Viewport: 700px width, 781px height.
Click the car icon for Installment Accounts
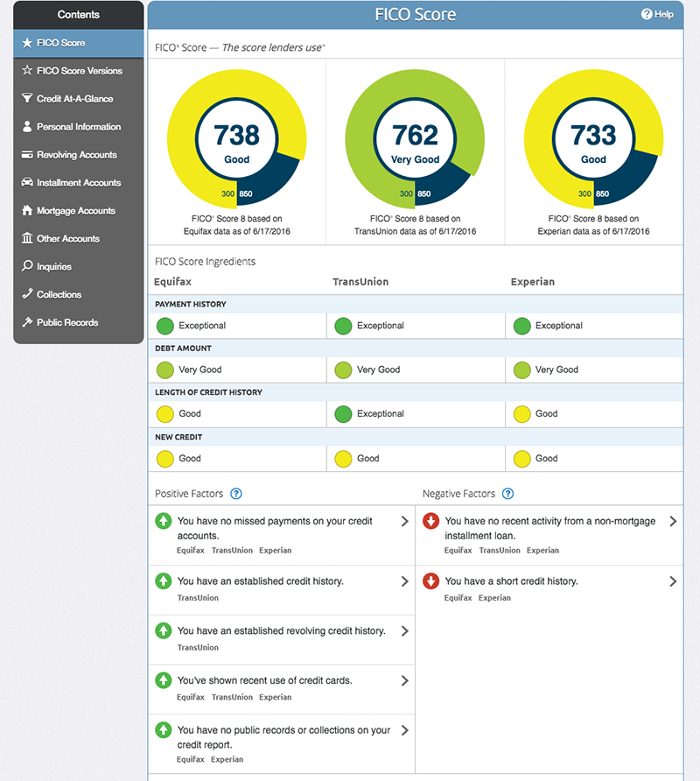28,183
